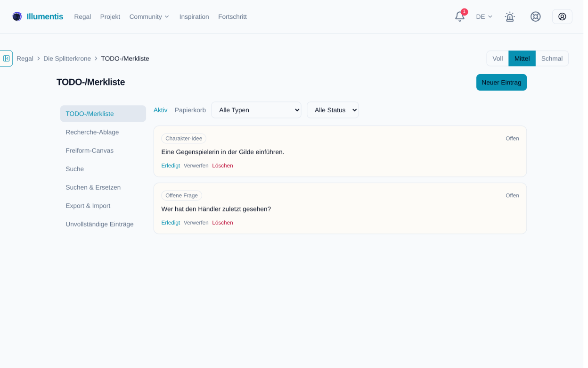Screen dimensions: 588x368
Task: Open the user profile icon
Action: (562, 17)
